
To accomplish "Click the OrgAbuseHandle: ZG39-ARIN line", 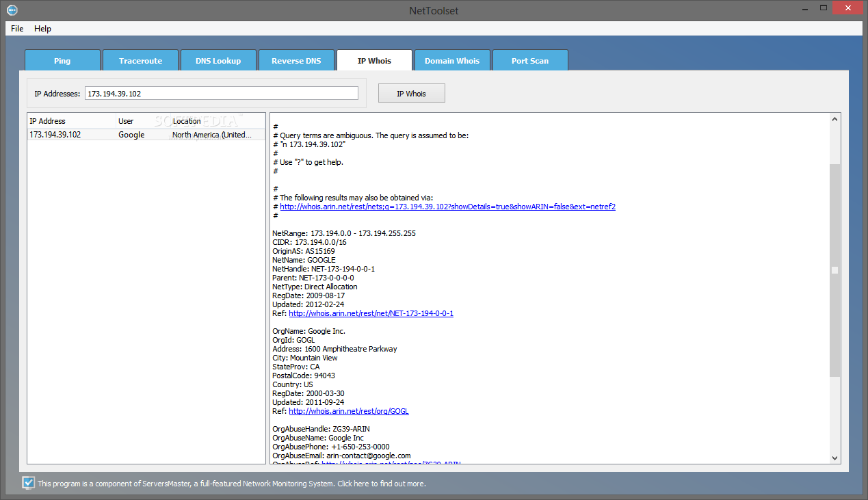I will point(321,429).
